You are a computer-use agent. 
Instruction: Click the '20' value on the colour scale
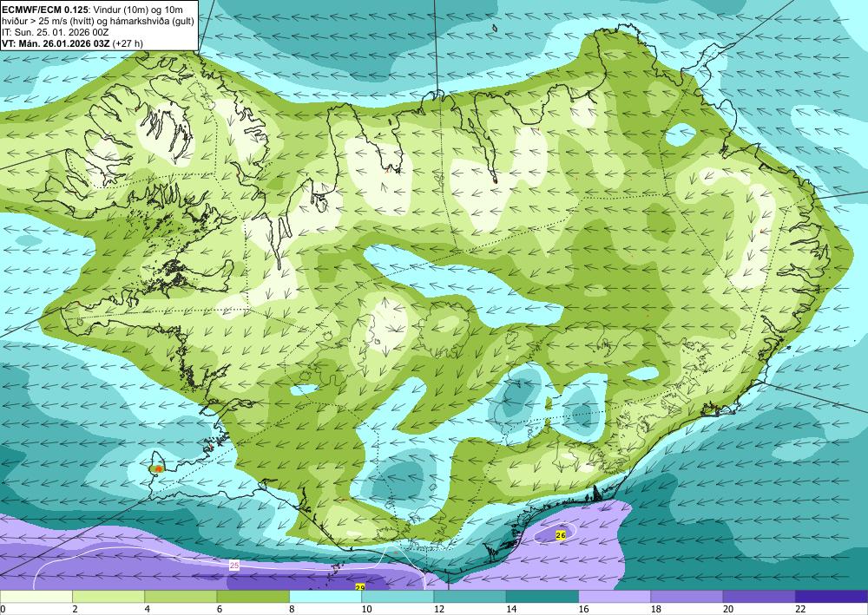[x=728, y=609]
